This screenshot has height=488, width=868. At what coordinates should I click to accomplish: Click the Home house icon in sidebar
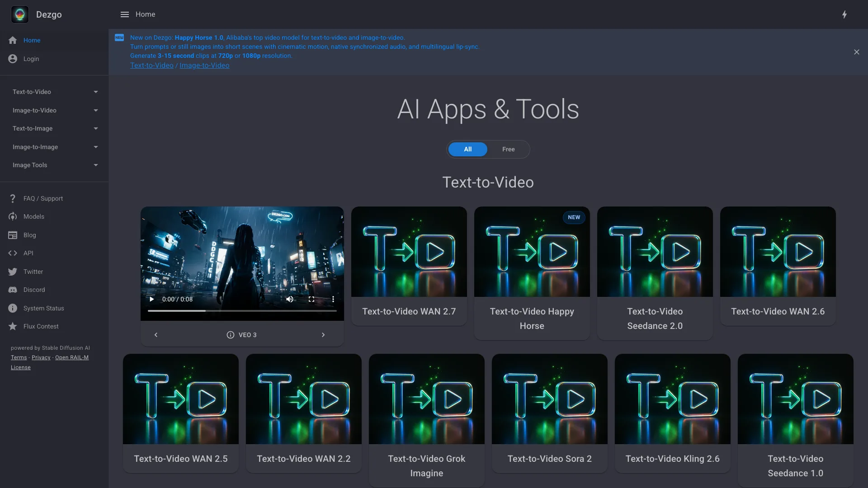tap(13, 40)
